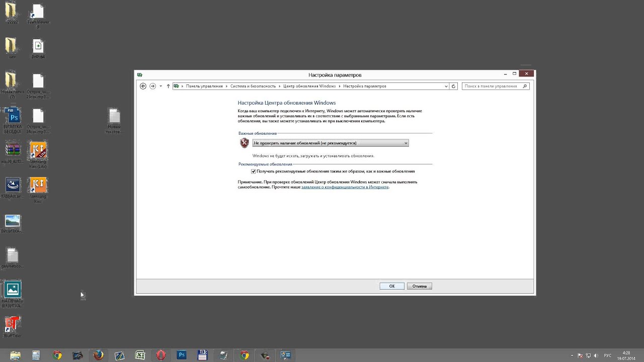Open File Explorer from the taskbar

coord(16,355)
